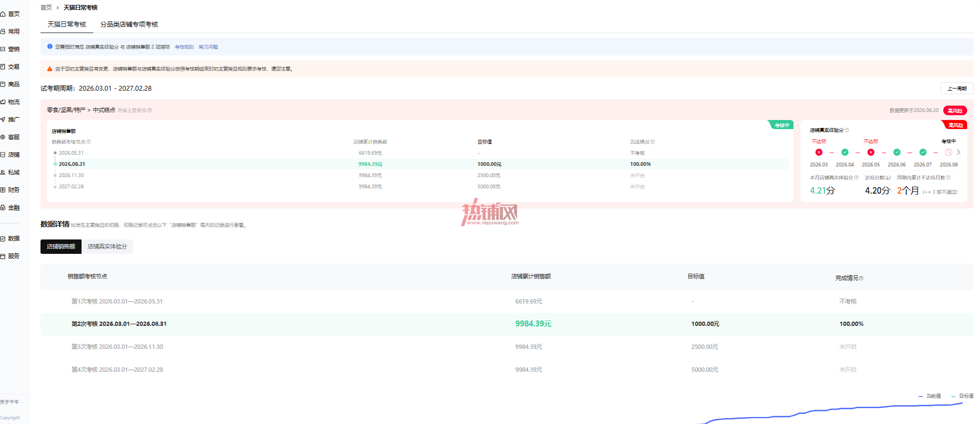The image size is (980, 424).
Task: Click the 高风险 badge beside data update date
Action: [955, 110]
